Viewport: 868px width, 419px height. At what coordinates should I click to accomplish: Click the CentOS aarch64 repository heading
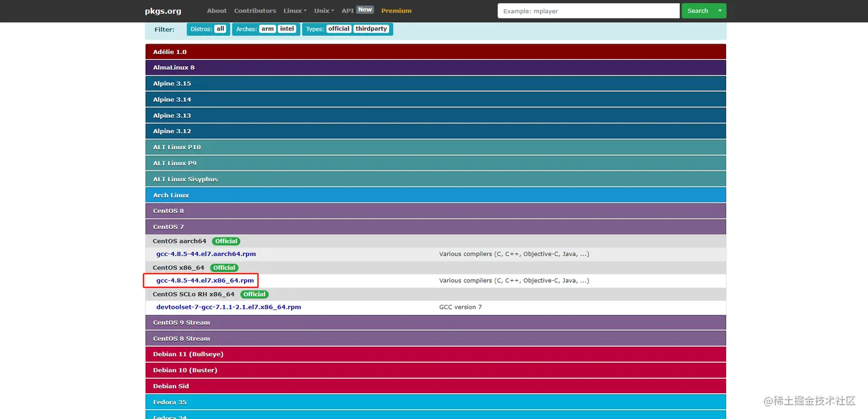(x=179, y=241)
